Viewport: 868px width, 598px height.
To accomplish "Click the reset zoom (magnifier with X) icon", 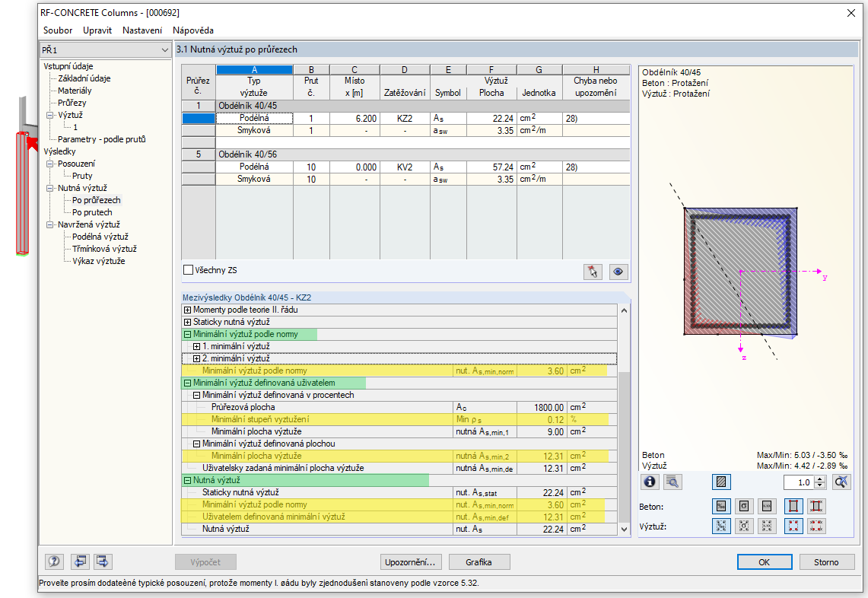I will pyautogui.click(x=841, y=482).
